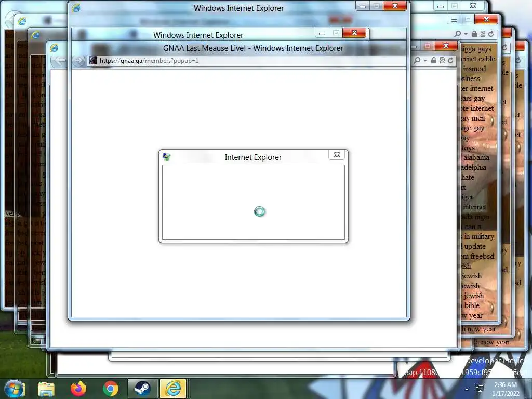The width and height of the screenshot is (532, 399).
Task: Click the IE logo in the frontmost window title bar
Action: click(x=76, y=8)
